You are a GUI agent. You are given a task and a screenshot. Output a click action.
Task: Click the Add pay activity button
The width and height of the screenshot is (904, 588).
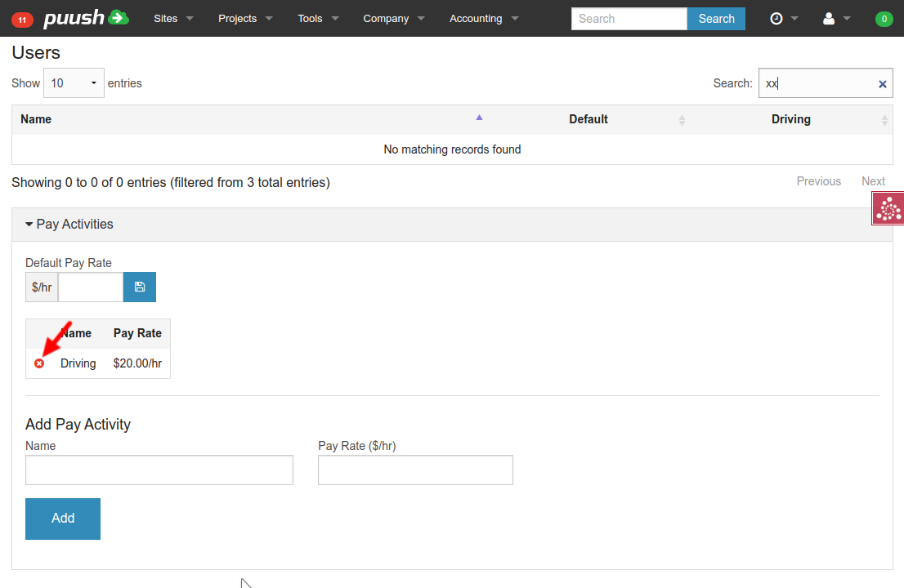[63, 519]
